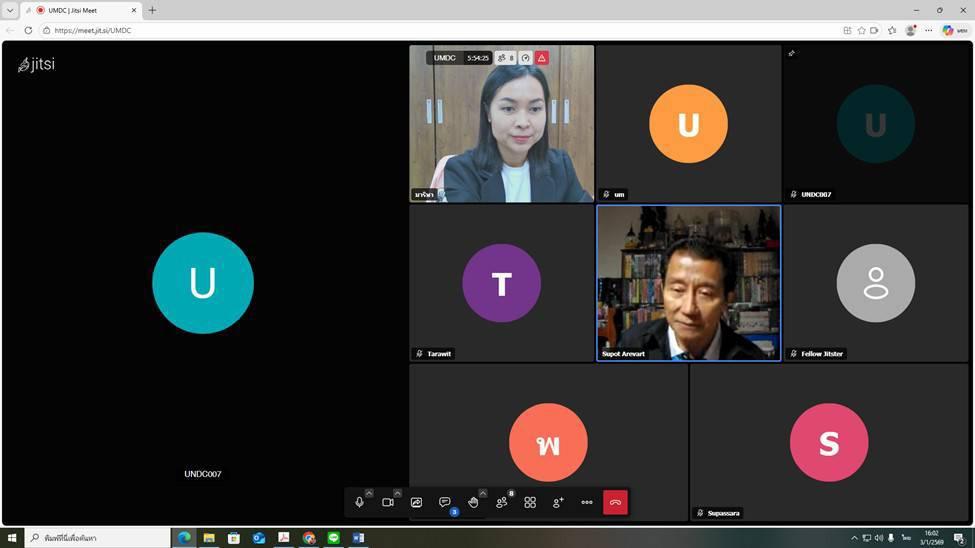Expand audio settings arrow above microphone
The image size is (975, 548).
tap(369, 493)
